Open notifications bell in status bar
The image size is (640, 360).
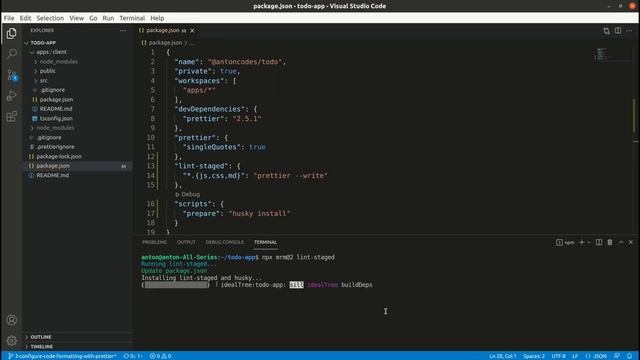click(x=629, y=356)
